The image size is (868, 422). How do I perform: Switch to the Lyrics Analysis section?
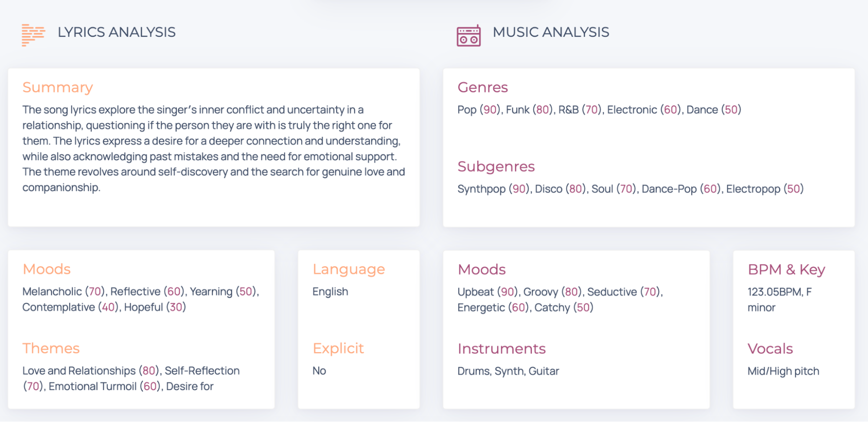pos(116,32)
